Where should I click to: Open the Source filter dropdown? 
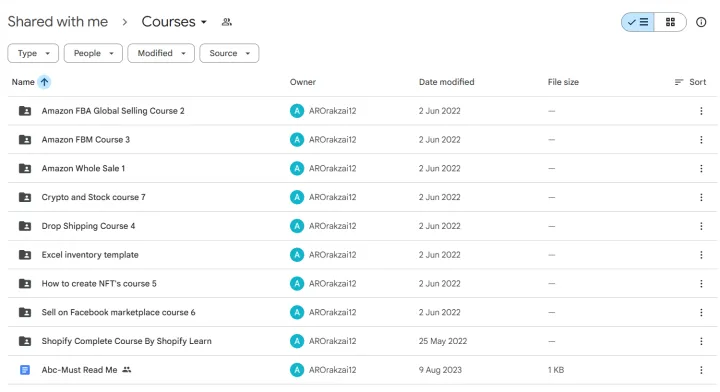(x=229, y=53)
